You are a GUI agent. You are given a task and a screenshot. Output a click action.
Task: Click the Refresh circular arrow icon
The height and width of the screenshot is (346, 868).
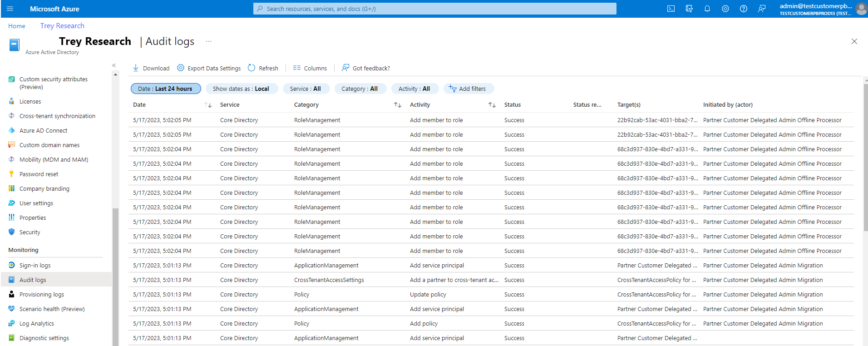pyautogui.click(x=252, y=68)
